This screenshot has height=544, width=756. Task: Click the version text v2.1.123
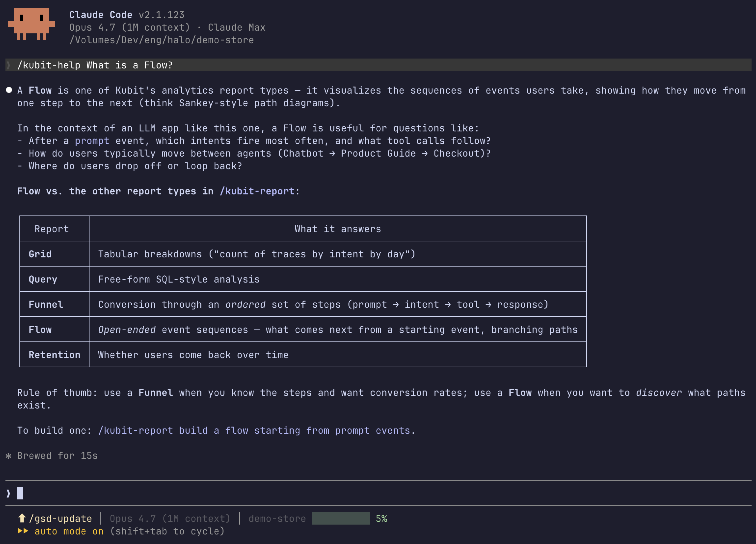pos(162,15)
